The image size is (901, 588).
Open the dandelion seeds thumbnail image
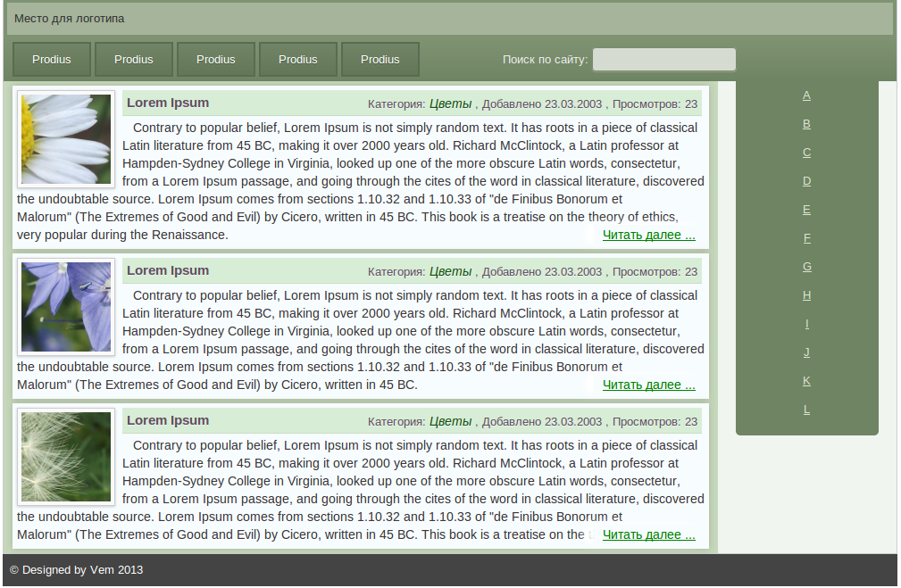coord(66,457)
